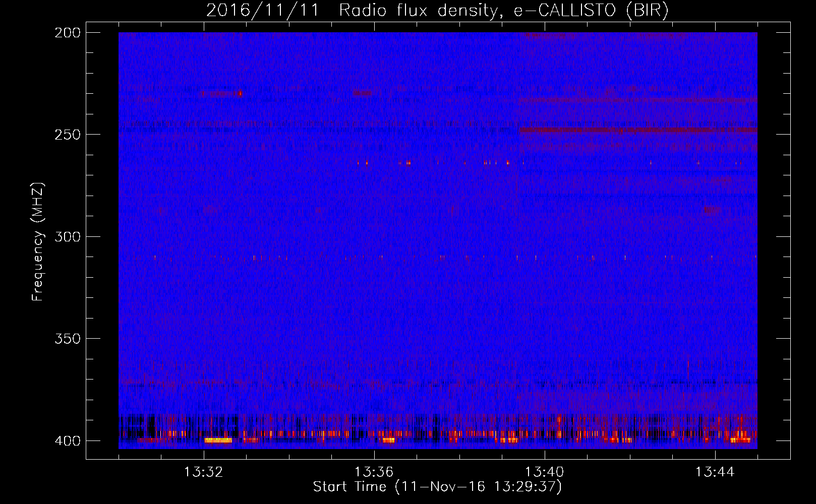Screen dimensions: 816x504
Task: Click the 13:36 time tick label
Action: click(374, 472)
